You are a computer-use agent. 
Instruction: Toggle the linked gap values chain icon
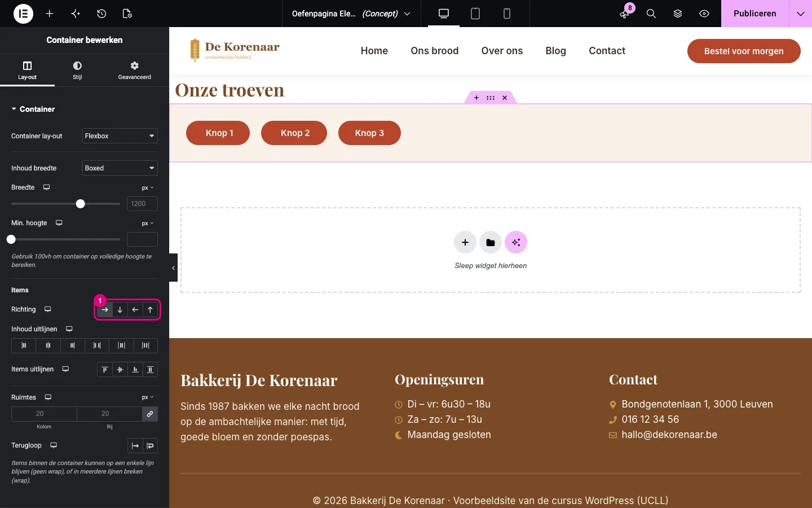[150, 414]
